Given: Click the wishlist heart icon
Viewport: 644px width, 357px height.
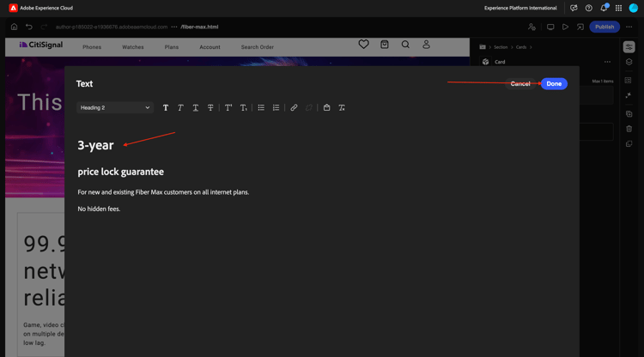Looking at the screenshot, I should [x=363, y=45].
